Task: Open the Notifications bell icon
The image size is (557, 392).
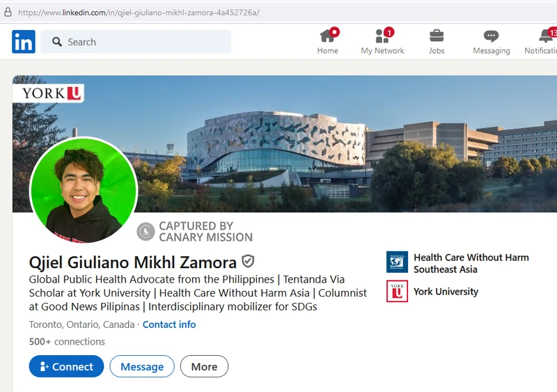Action: click(x=546, y=36)
